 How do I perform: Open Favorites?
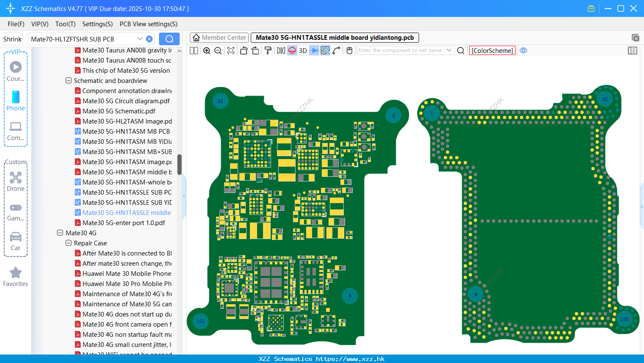pos(16,277)
